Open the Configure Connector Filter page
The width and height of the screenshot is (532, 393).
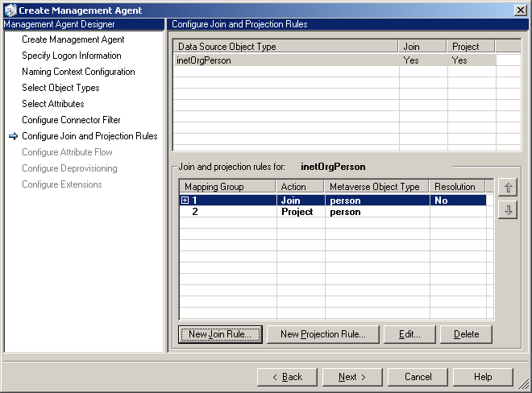[x=71, y=120]
